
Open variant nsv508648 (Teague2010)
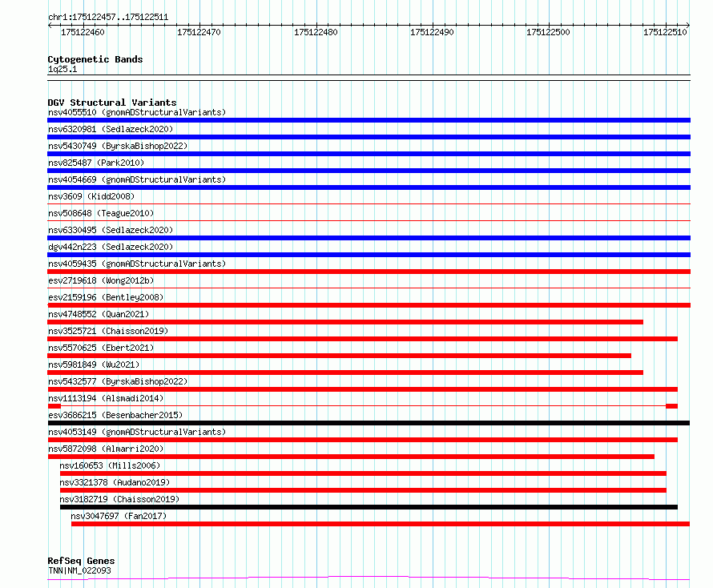click(101, 213)
